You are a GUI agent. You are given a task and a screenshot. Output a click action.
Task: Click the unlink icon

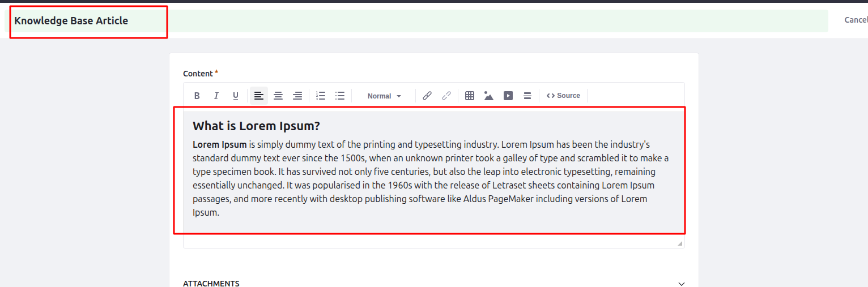tap(446, 96)
